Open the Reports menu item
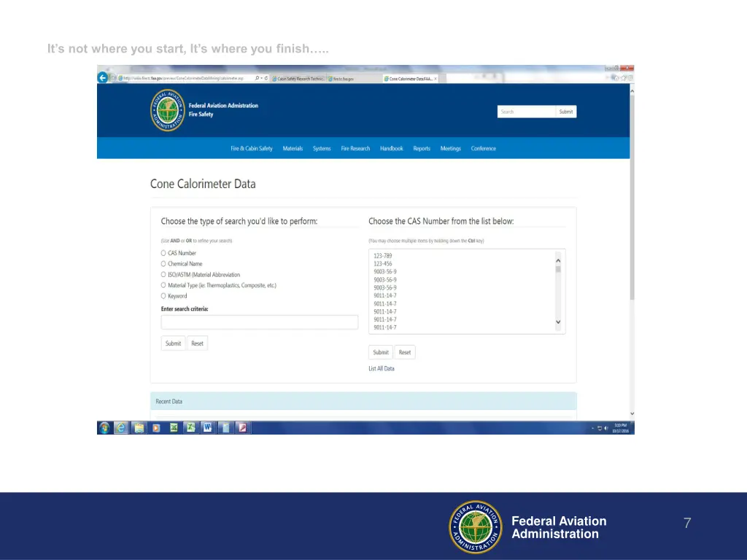This screenshot has width=747, height=560. [x=422, y=149]
